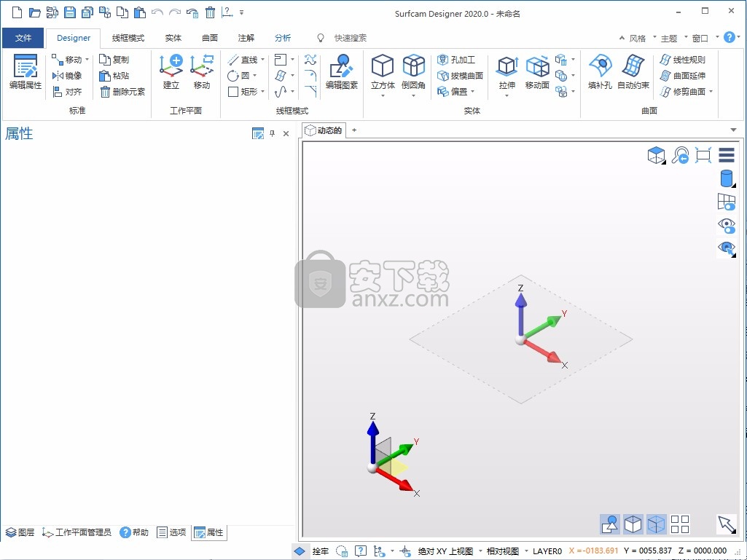Click the 自动约束 (Auto Constrain) icon
Image resolution: width=747 pixels, height=560 pixels.
coord(633,66)
